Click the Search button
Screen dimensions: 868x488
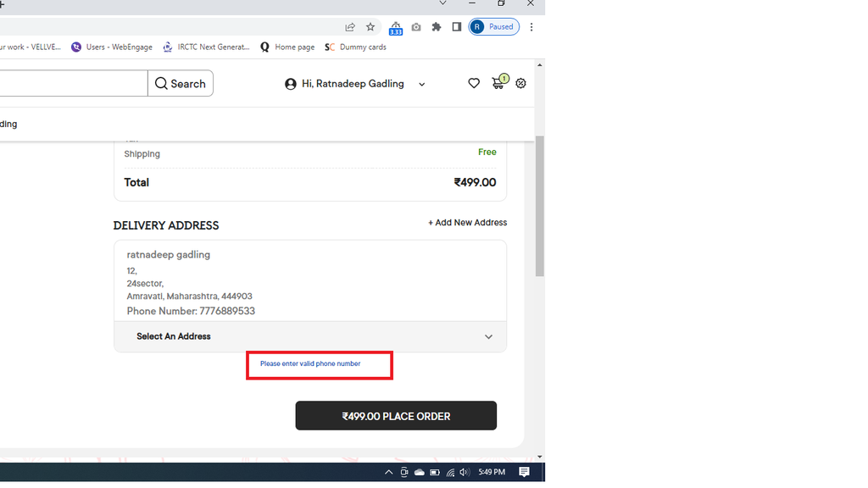(181, 84)
